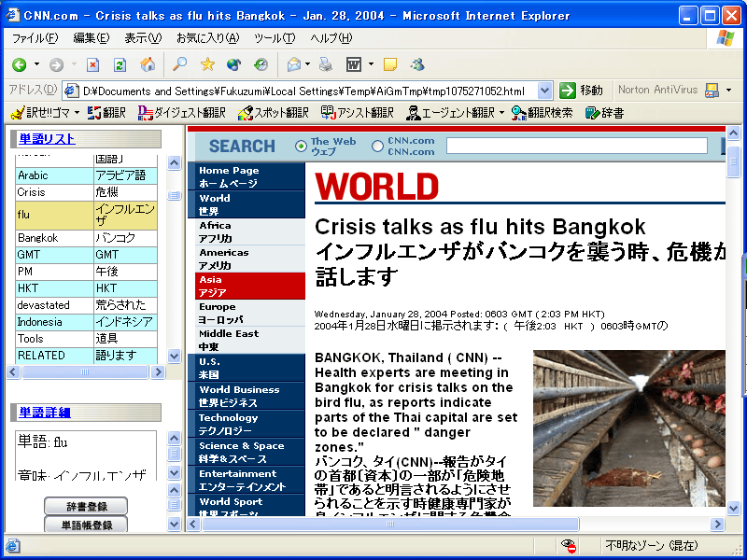Click エージェント翻訳 agent translation button
The image size is (747, 560).
(x=450, y=113)
